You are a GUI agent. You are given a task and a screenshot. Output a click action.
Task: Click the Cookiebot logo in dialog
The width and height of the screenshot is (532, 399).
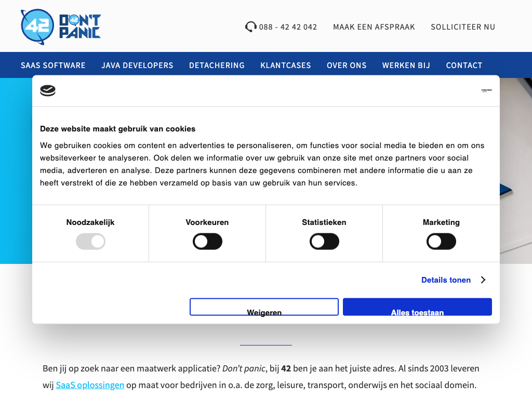click(48, 91)
